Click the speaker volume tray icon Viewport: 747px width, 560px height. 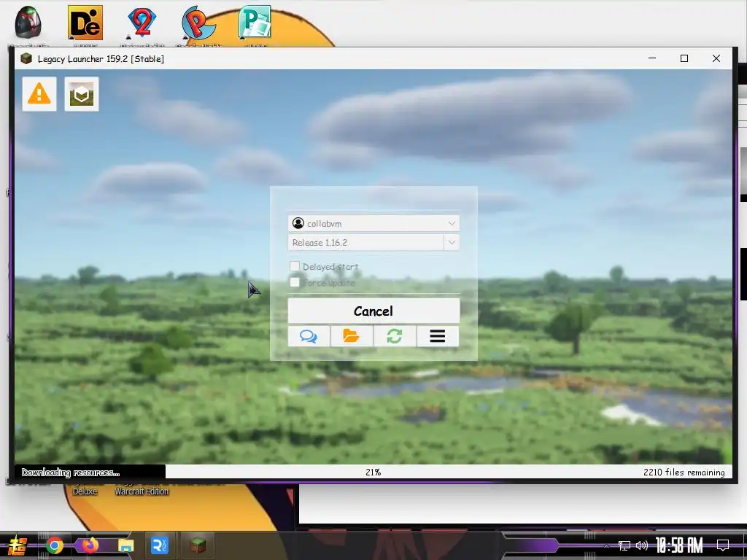pos(642,545)
